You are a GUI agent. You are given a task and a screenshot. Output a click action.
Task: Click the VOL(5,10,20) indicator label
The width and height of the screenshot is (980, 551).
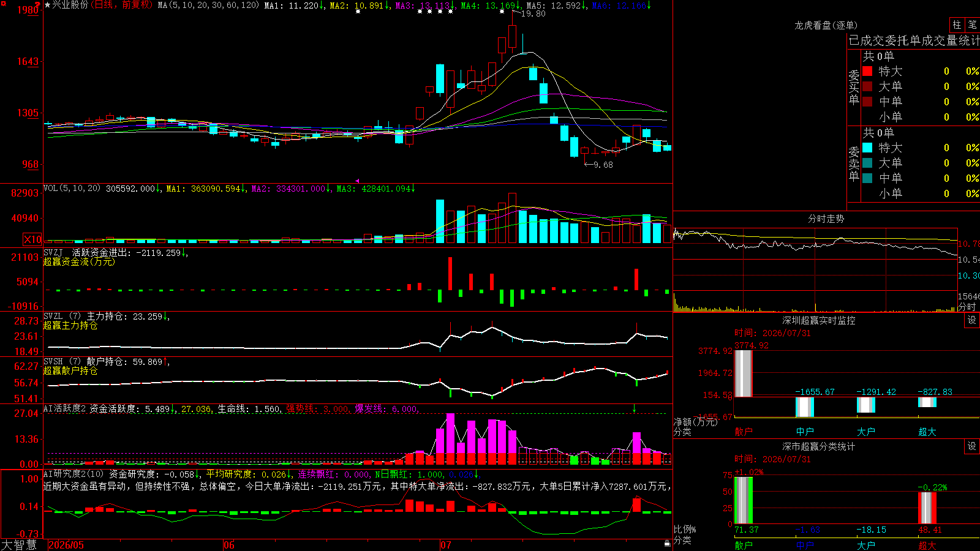[72, 189]
